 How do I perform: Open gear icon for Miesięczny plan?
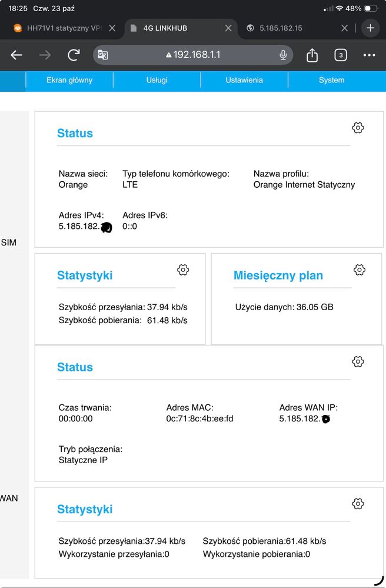(x=360, y=270)
